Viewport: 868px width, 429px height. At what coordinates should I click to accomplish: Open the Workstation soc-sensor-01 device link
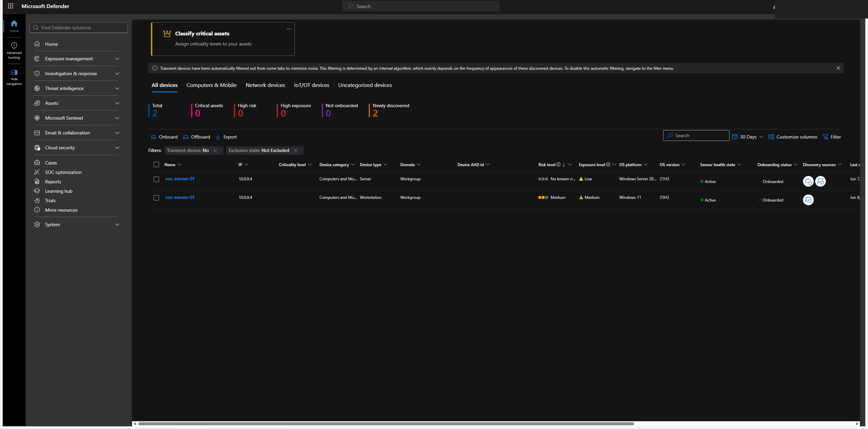pos(180,197)
